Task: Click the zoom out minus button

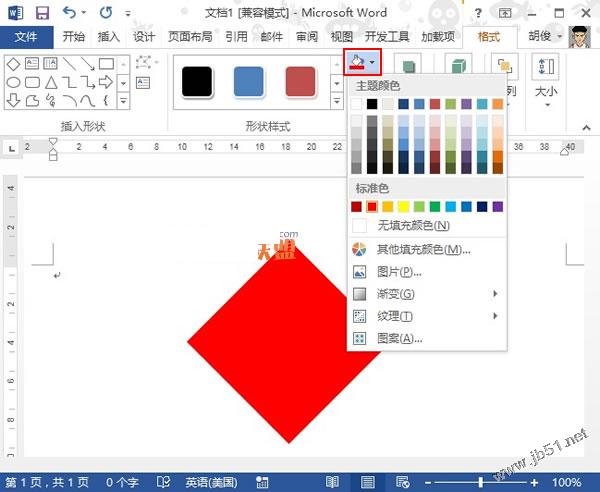Action: point(428,482)
